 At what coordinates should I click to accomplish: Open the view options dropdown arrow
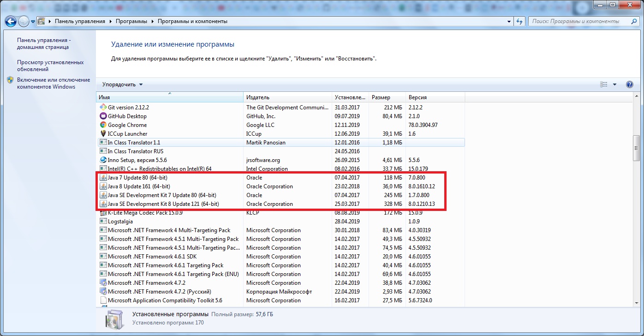(x=614, y=84)
